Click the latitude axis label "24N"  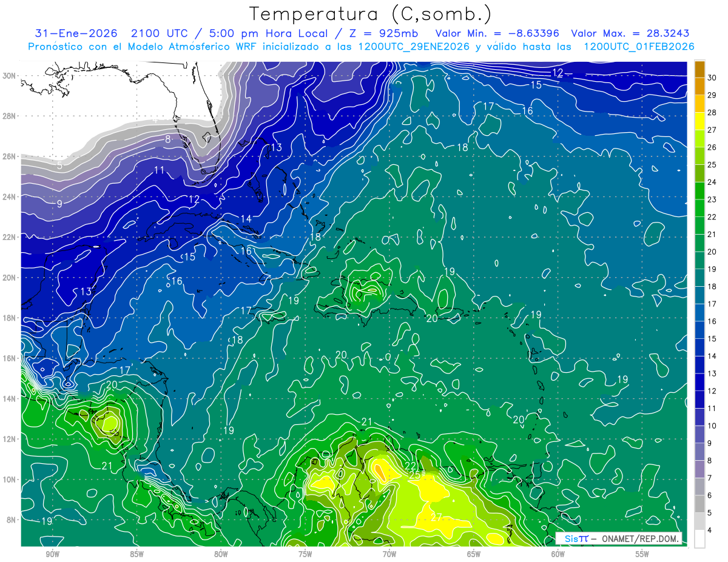click(10, 196)
